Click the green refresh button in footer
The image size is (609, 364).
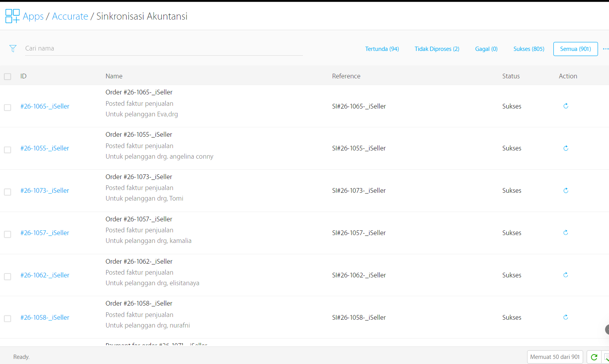pos(594,357)
